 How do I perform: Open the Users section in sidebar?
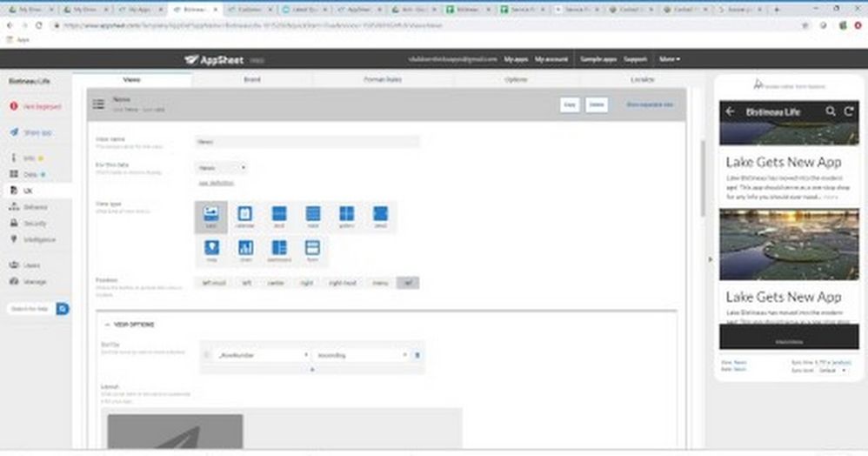pyautogui.click(x=31, y=265)
